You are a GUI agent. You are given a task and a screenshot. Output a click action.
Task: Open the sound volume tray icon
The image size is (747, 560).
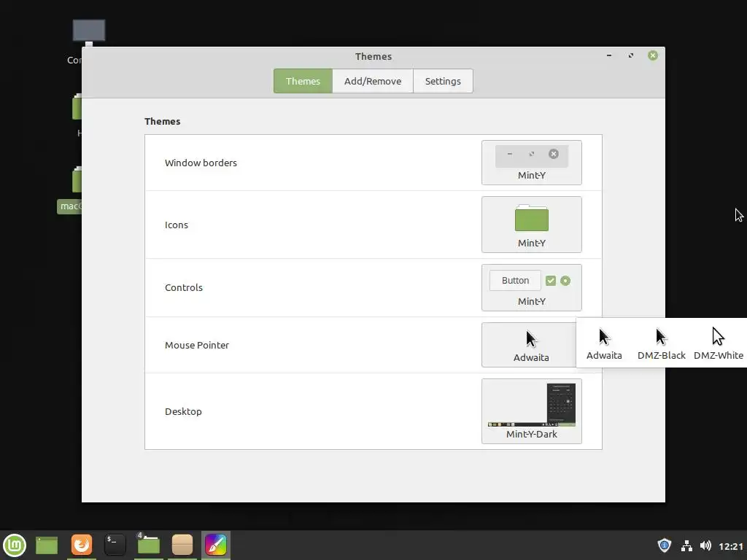click(x=705, y=545)
